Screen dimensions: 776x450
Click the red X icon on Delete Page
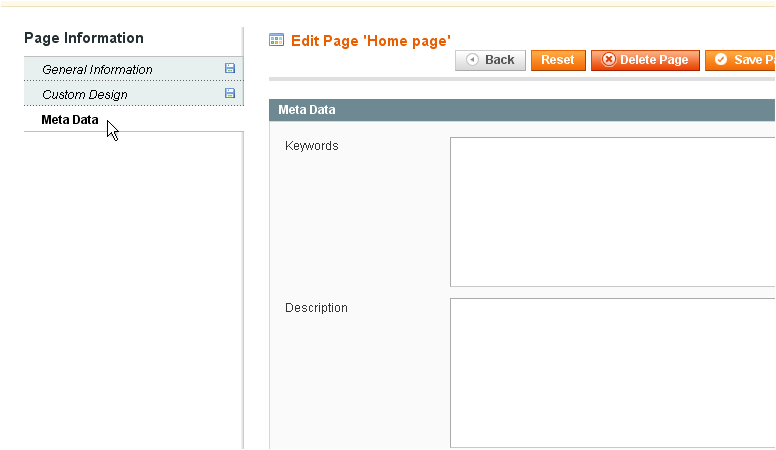coord(608,60)
